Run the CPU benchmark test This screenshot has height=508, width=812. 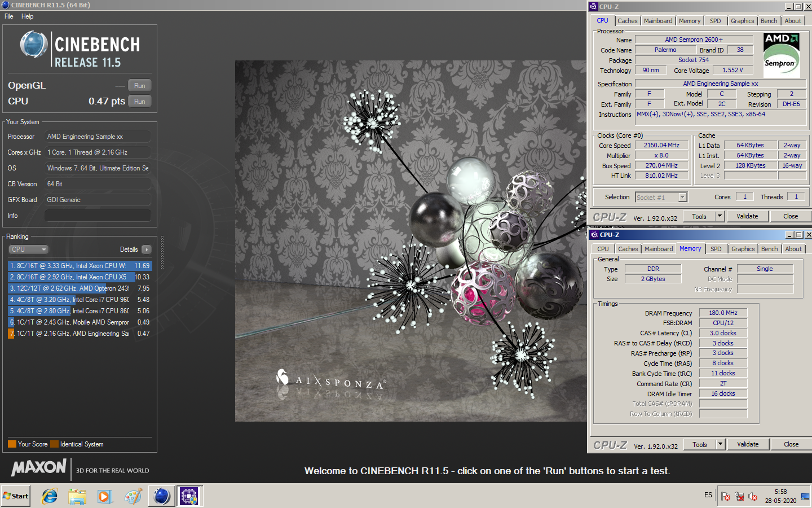(x=140, y=102)
